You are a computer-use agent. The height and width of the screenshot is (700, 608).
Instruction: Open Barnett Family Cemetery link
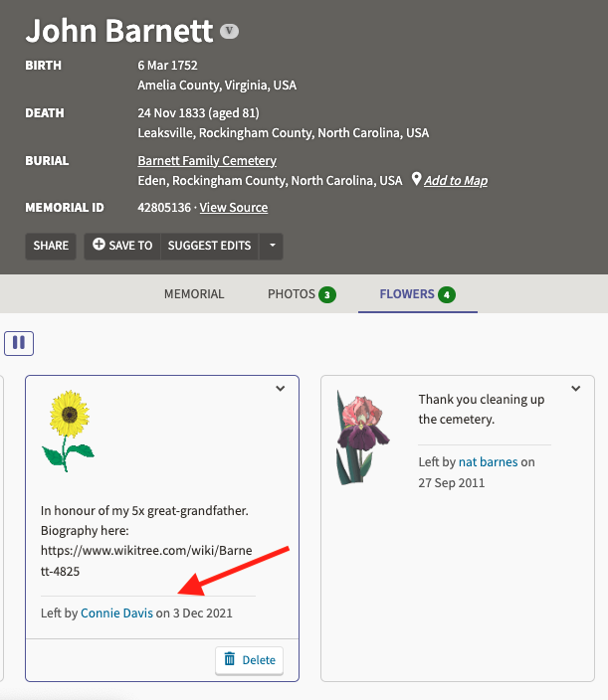[x=207, y=161]
